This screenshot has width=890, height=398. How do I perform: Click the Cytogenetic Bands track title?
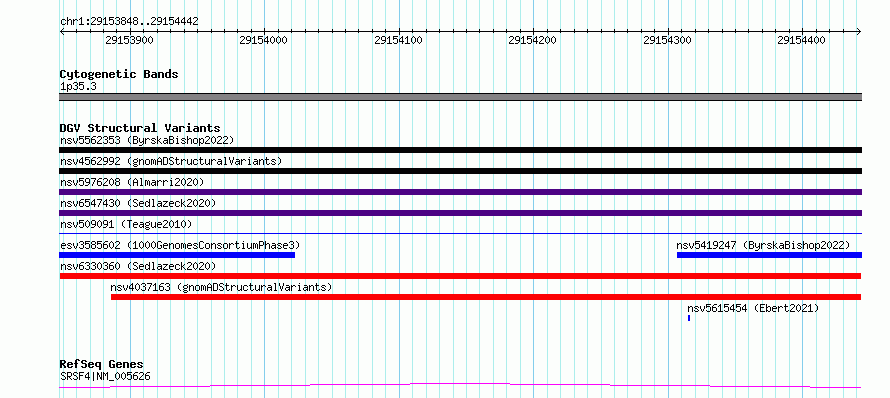(x=119, y=74)
